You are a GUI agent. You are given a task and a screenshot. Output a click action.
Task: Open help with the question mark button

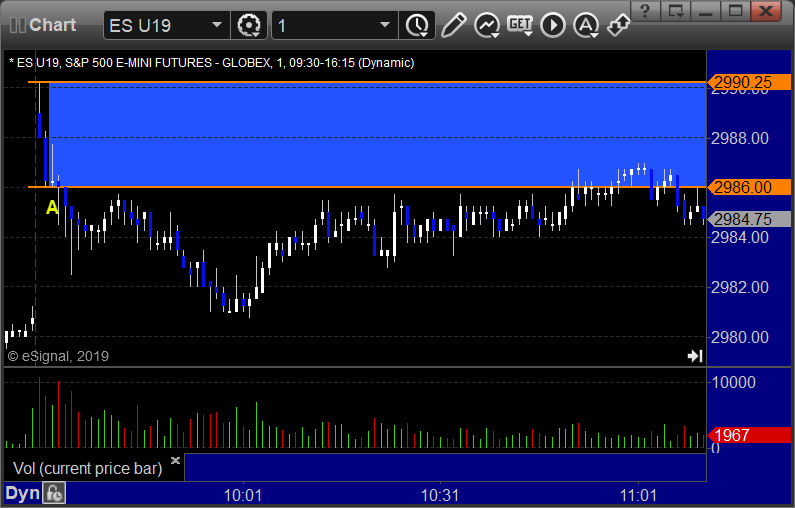(645, 10)
